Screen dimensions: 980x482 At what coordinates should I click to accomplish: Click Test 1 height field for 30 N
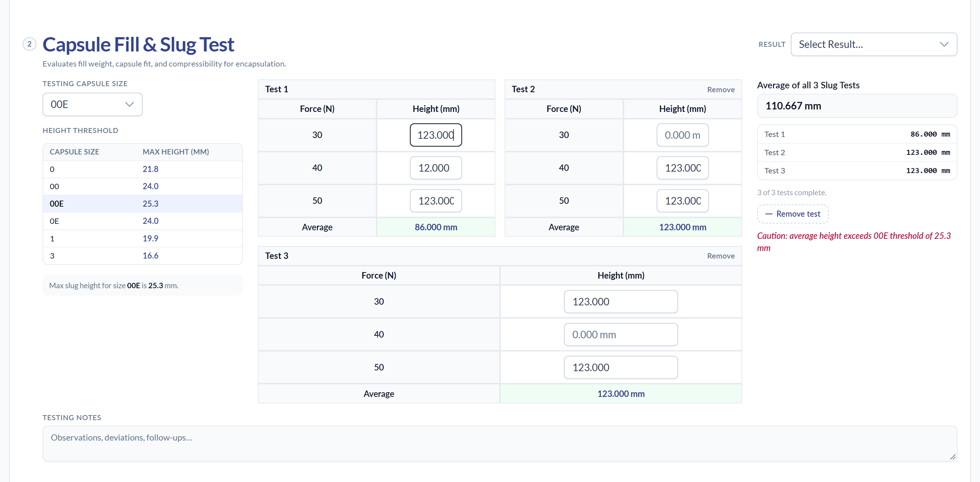pyautogui.click(x=436, y=135)
